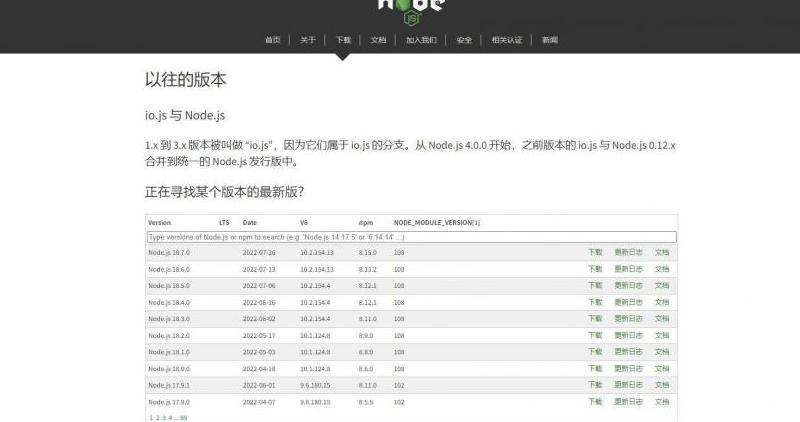Open 更新日志 for Node.js 18.6.0
800x422 pixels.
coord(628,269)
